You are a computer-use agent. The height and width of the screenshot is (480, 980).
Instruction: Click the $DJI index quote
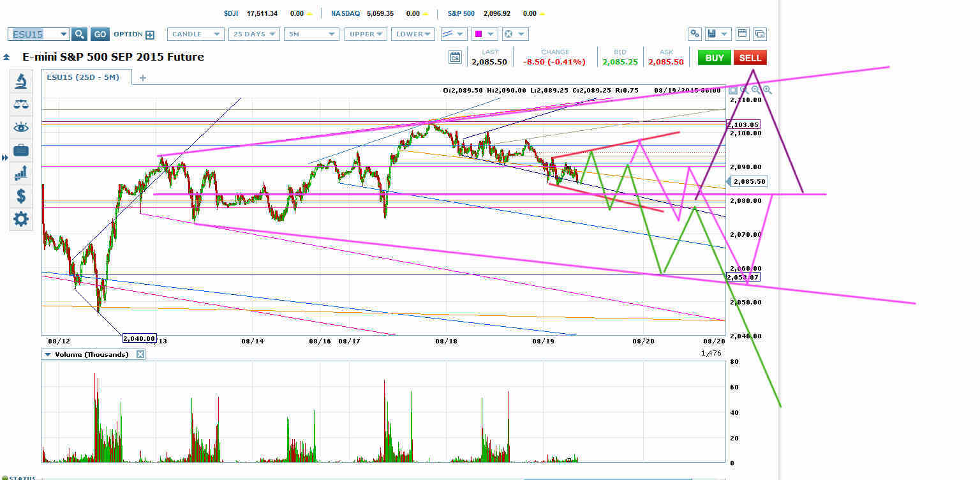(x=268, y=13)
